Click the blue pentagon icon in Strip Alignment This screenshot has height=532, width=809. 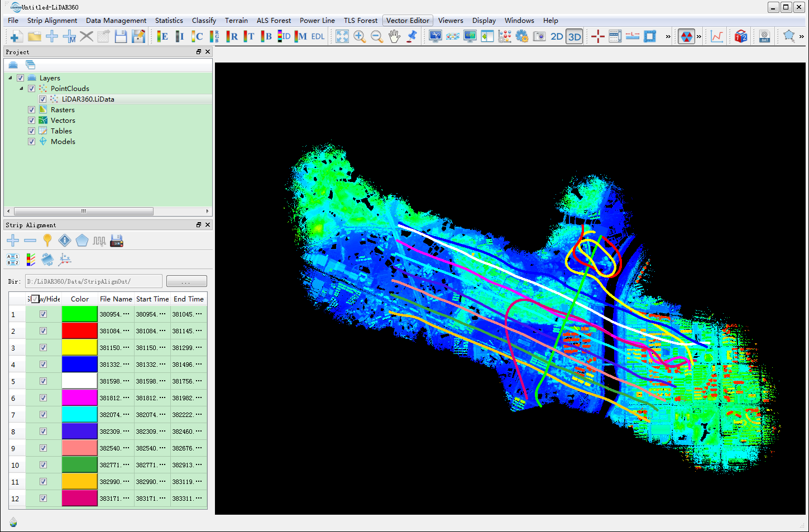(x=82, y=241)
